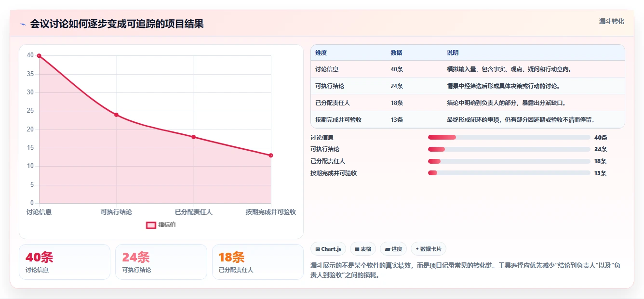Click the footnote paragraph starting with 漏斗展示的
This screenshot has height=299, width=644.
point(466,271)
